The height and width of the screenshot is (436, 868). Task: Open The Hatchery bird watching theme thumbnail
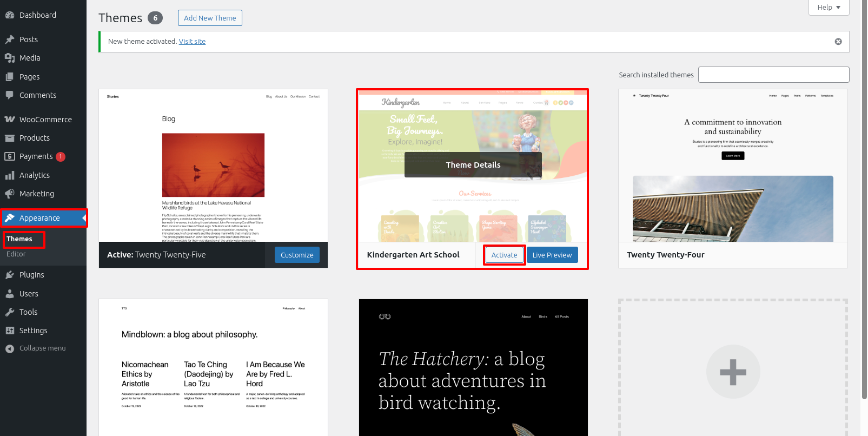point(473,367)
